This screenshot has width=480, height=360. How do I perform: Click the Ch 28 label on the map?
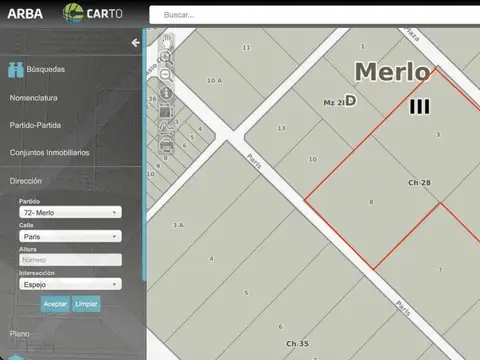419,183
